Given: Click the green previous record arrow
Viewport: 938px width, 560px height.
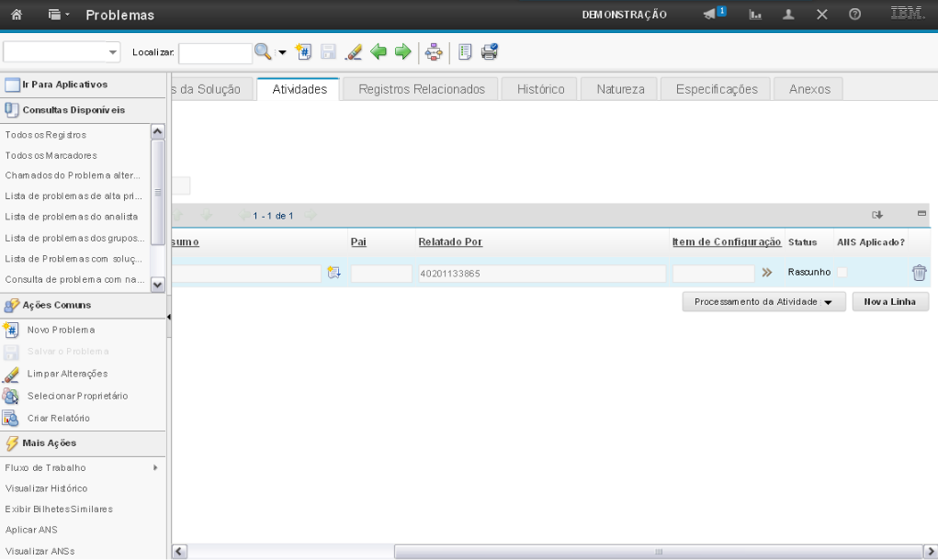Looking at the screenshot, I should (379, 52).
